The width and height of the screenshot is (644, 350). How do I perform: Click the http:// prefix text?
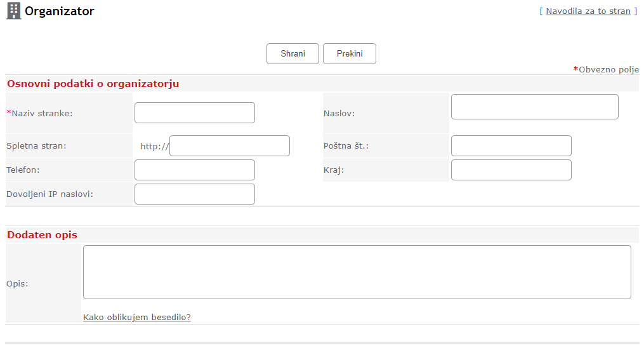click(154, 146)
